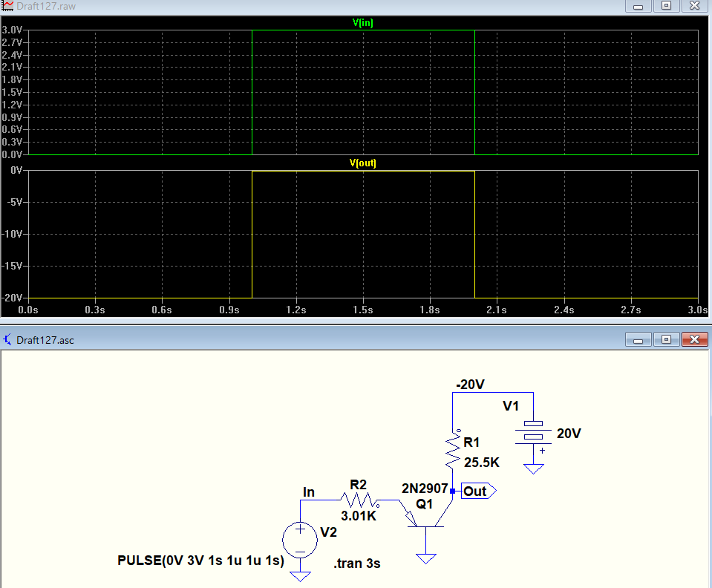
Task: Select the R2 resistor symbol
Action: [359, 500]
